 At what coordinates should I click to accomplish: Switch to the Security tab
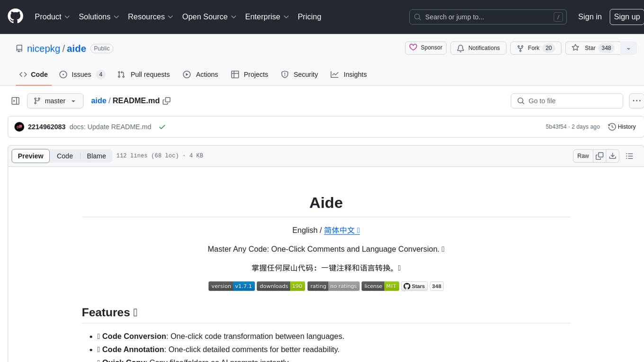[x=300, y=74]
